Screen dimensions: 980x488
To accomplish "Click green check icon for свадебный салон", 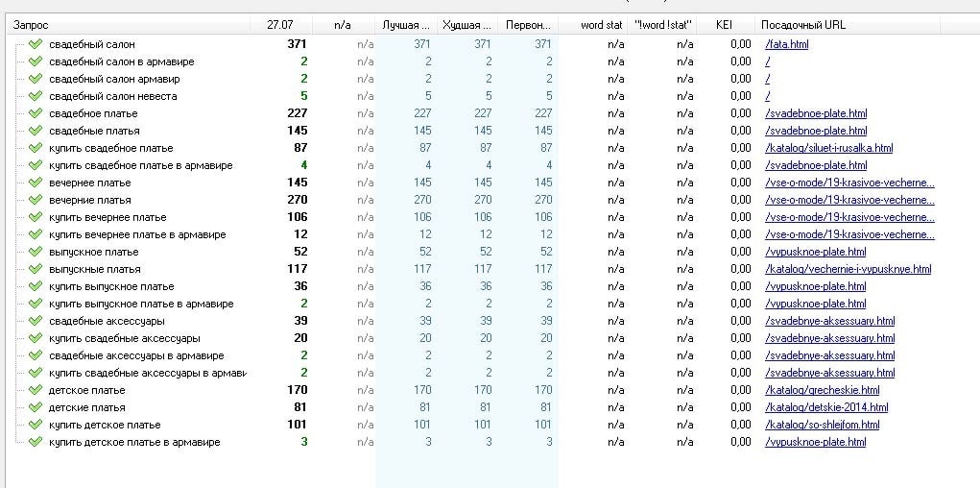I will (36, 44).
